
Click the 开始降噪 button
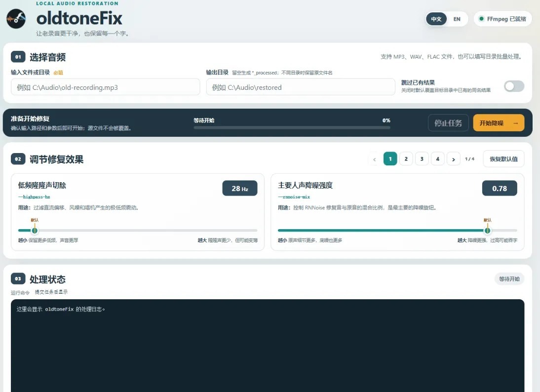point(499,123)
